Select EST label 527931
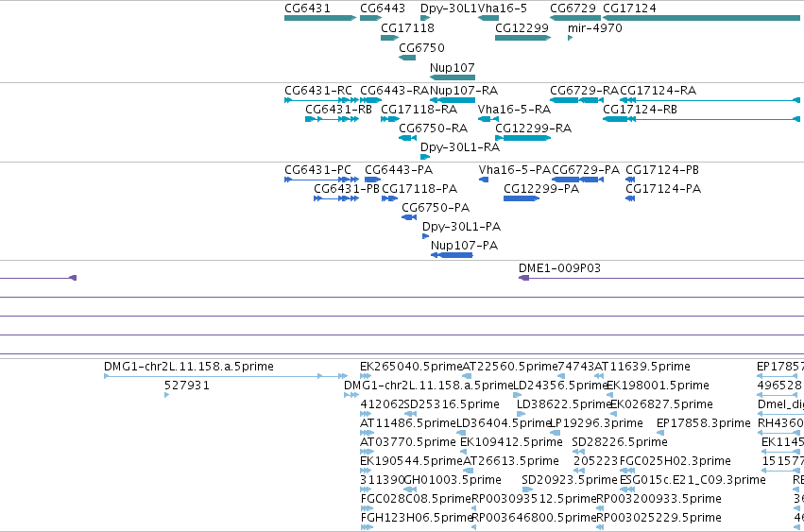 187,386
